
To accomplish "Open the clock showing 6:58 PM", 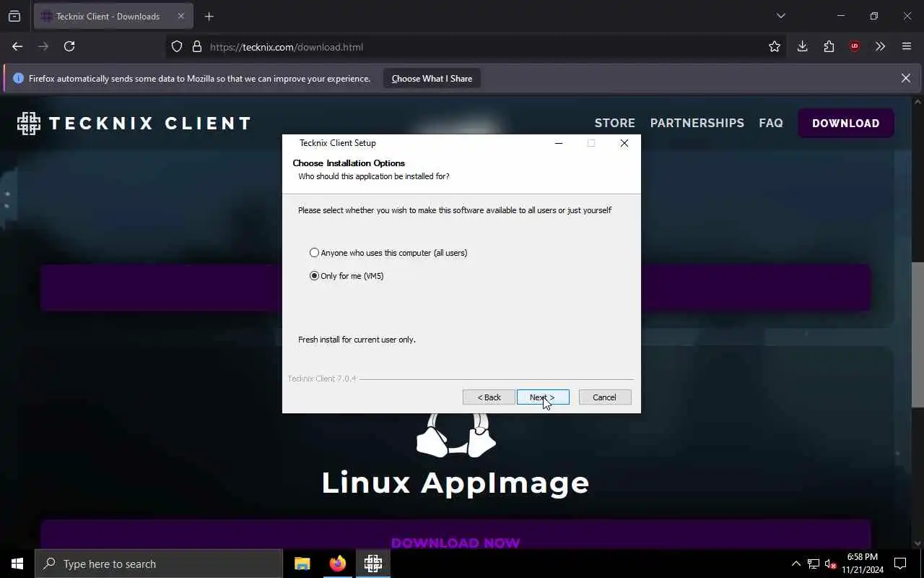I will (x=863, y=564).
